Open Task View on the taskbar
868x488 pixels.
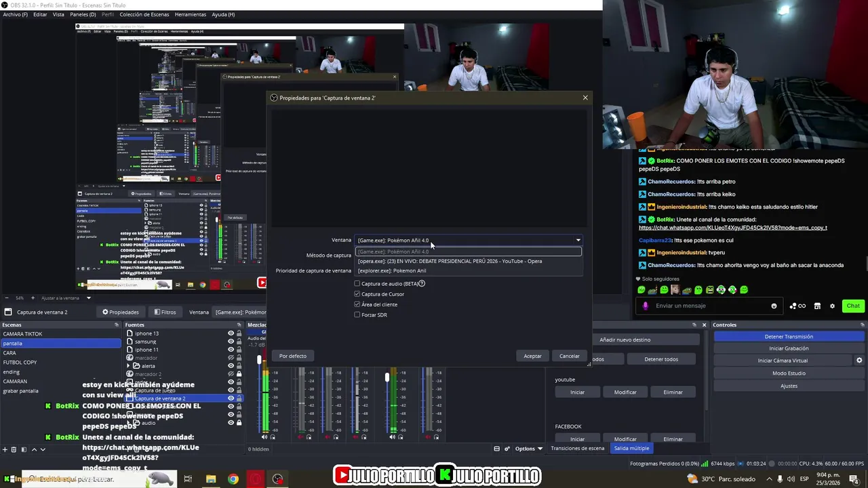pyautogui.click(x=188, y=479)
